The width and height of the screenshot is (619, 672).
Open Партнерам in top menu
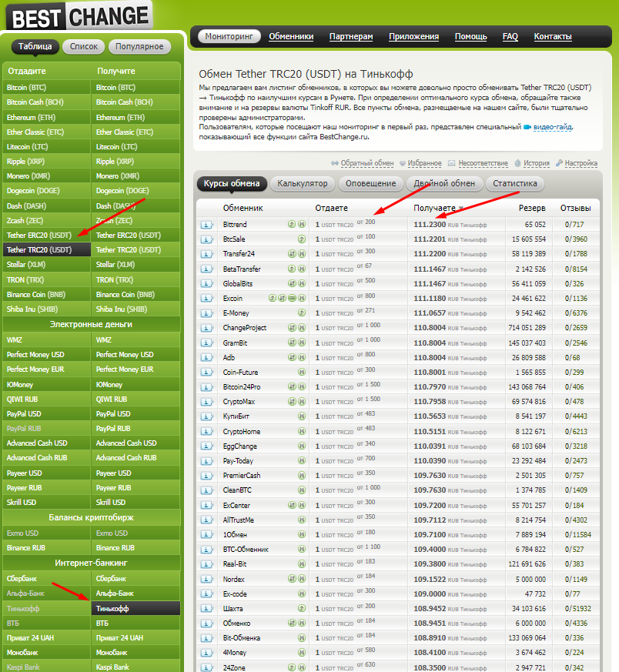351,36
